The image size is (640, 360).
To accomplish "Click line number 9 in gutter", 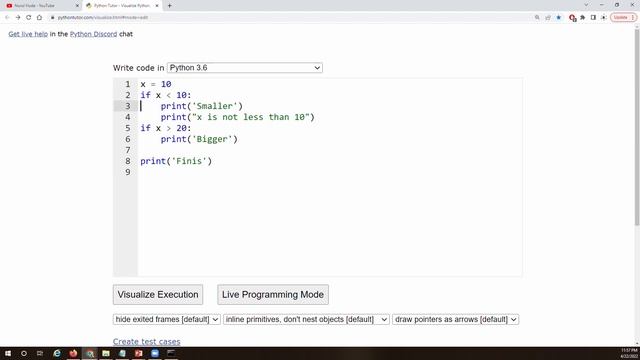I will coord(128,172).
